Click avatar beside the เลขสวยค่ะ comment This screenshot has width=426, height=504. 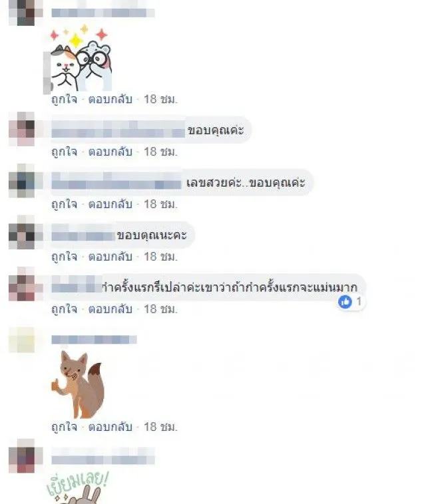(21, 181)
